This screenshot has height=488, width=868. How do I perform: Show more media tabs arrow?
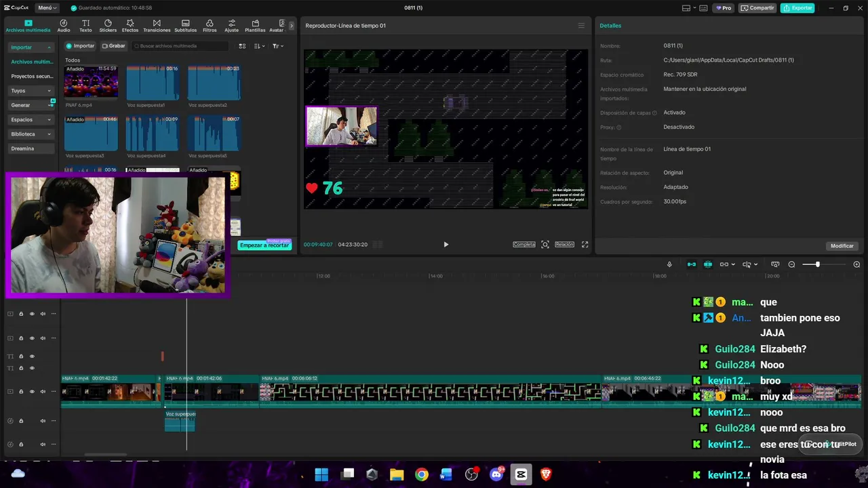tap(292, 26)
